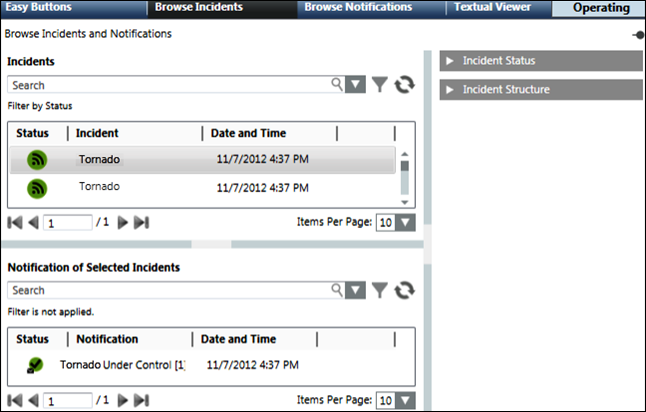Screen dimensions: 646x412
Task: Open the Incidents search options dropdown arrow
Action: pyautogui.click(x=355, y=86)
